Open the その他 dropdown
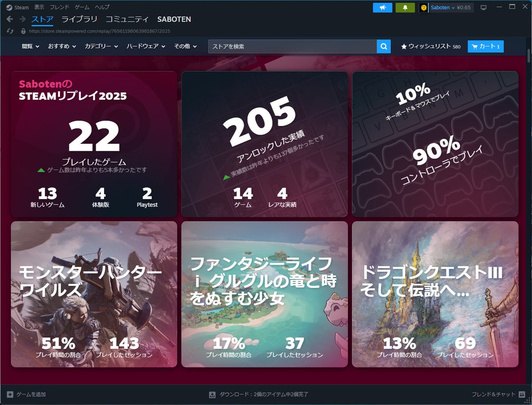The image size is (532, 405). tap(185, 46)
